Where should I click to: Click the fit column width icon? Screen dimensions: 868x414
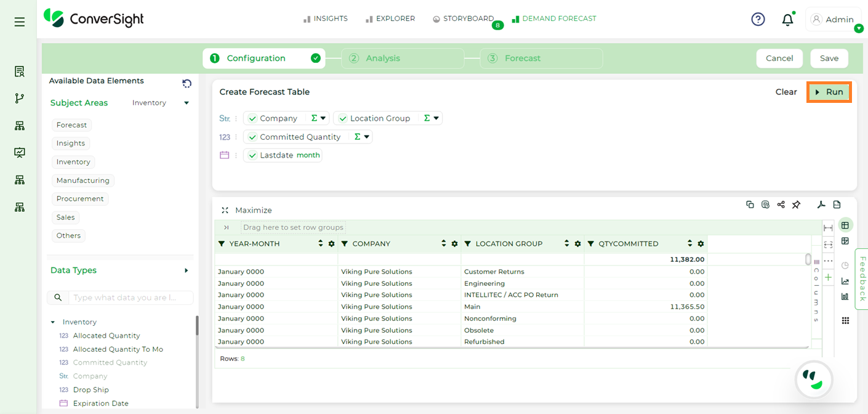pos(828,228)
